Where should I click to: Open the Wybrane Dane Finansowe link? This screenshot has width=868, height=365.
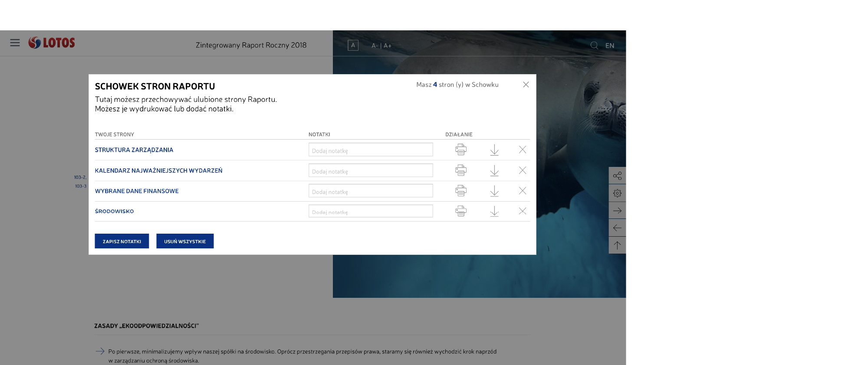137,191
